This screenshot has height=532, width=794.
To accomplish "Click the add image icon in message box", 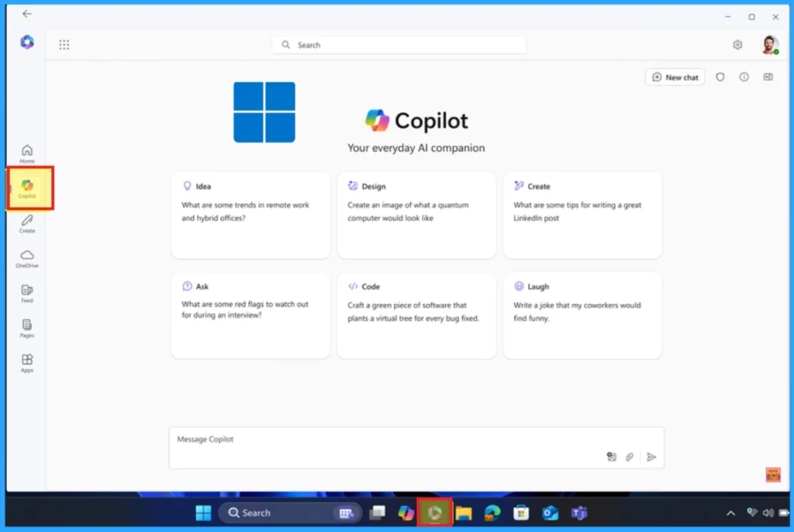I will point(611,457).
